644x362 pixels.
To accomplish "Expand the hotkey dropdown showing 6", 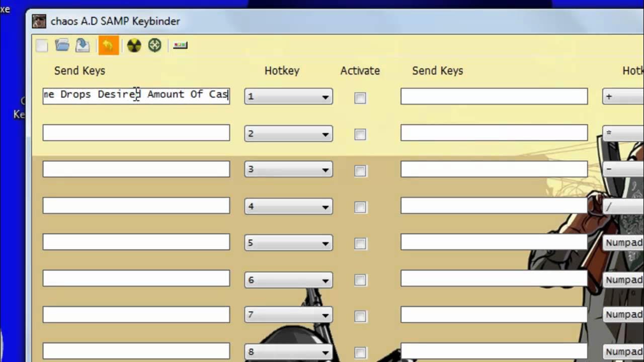I will click(x=288, y=280).
